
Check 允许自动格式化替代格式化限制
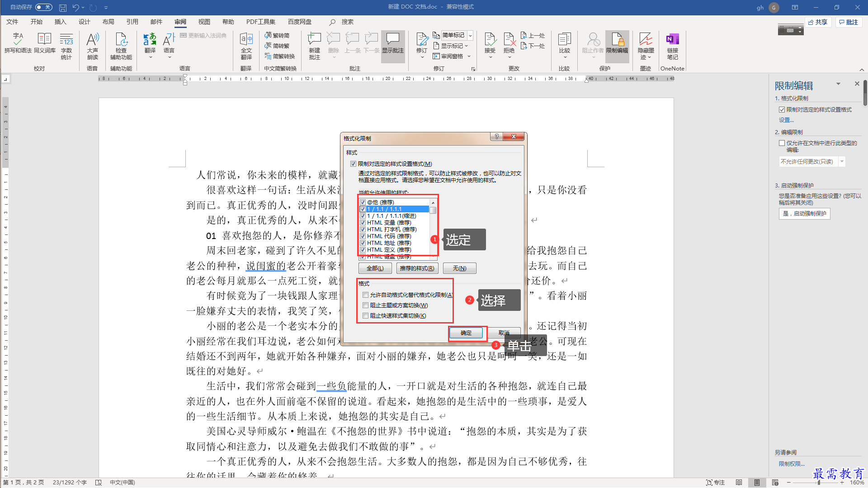[365, 295]
